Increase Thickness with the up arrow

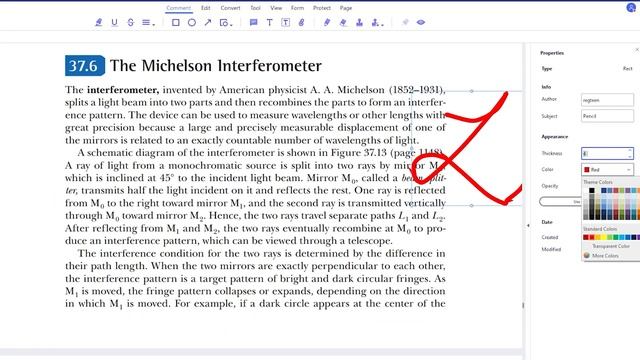coord(630,151)
